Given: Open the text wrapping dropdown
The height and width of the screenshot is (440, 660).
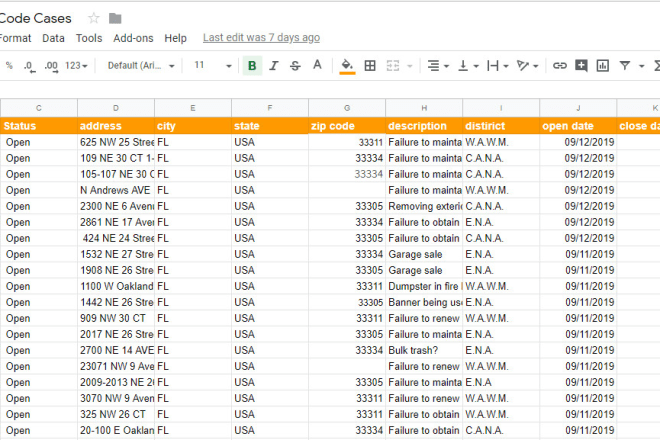Looking at the screenshot, I should tap(498, 66).
